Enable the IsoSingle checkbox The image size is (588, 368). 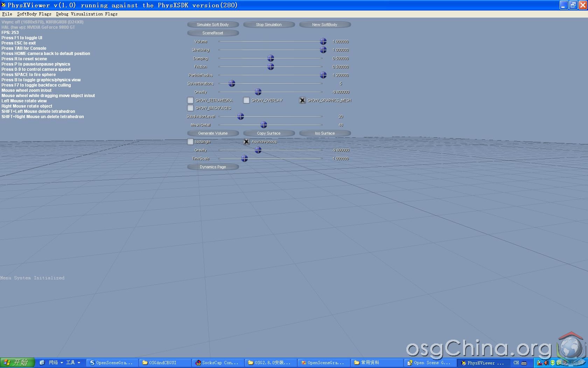pyautogui.click(x=190, y=142)
